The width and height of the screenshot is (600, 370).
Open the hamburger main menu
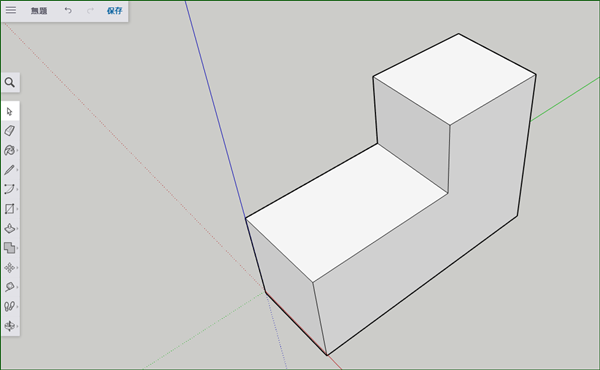coord(11,10)
